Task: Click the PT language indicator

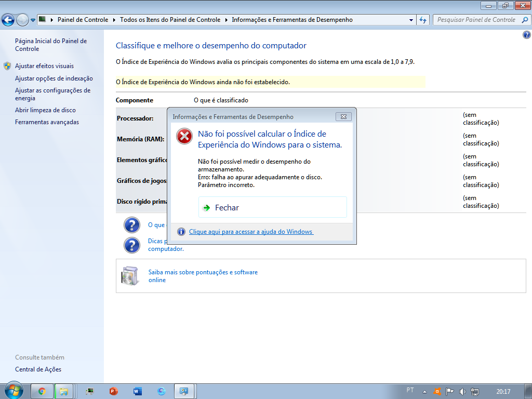Action: 410,390
